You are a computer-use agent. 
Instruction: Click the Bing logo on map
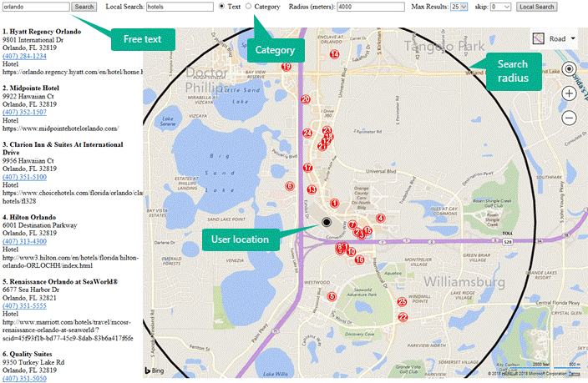[x=155, y=370]
